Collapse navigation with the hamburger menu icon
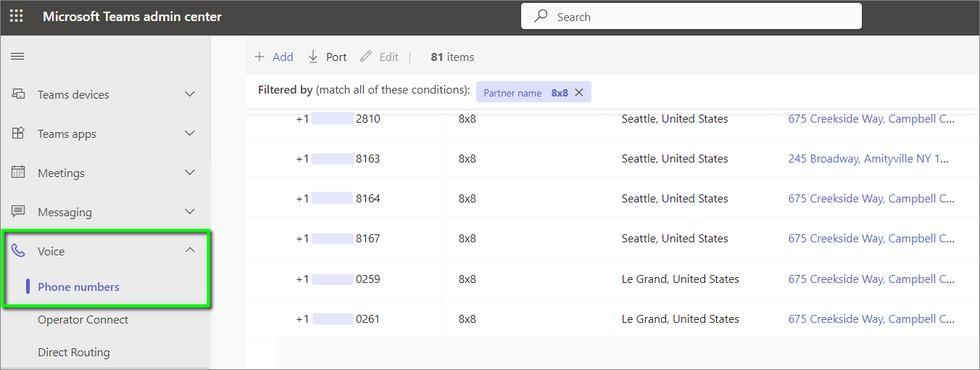Image resolution: width=980 pixels, height=370 pixels. (17, 57)
